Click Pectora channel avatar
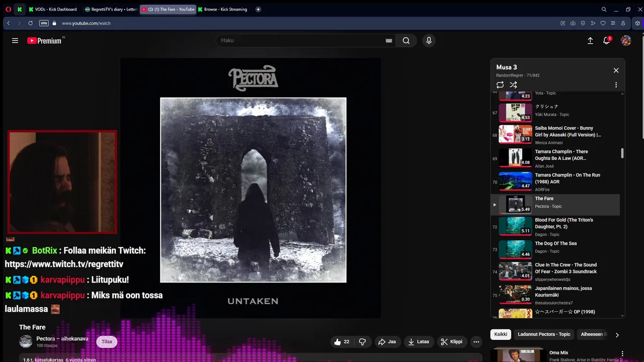644x362 pixels. pos(26,342)
